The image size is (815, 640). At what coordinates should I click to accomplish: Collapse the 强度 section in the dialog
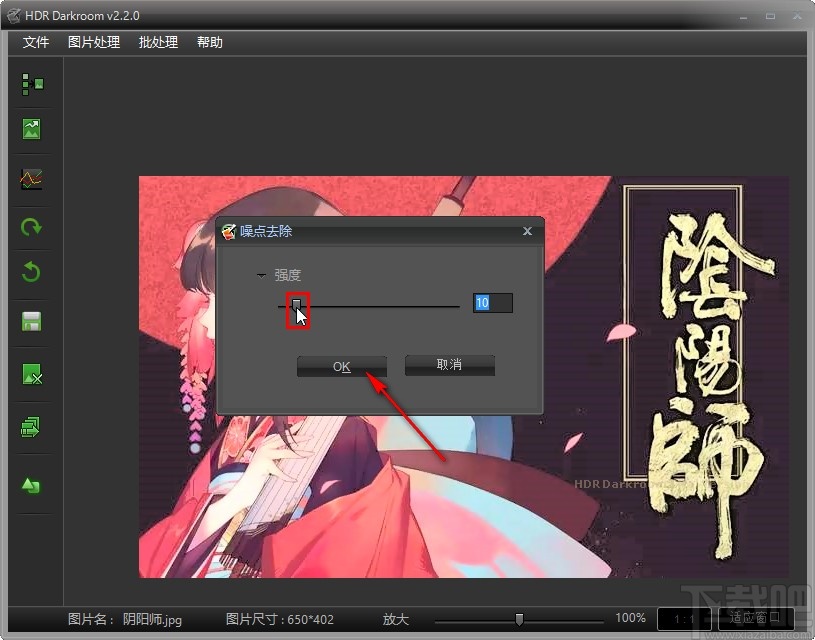pos(261,275)
